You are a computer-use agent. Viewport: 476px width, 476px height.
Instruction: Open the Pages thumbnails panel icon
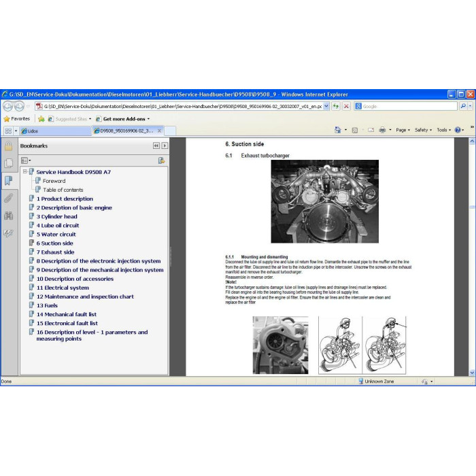pos(8,163)
